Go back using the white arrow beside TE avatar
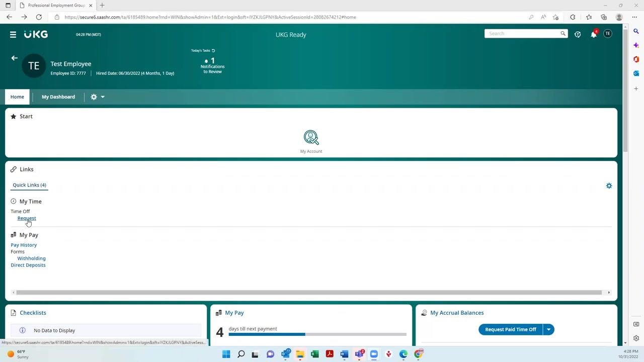Viewport: 644px width, 362px height. (x=14, y=58)
